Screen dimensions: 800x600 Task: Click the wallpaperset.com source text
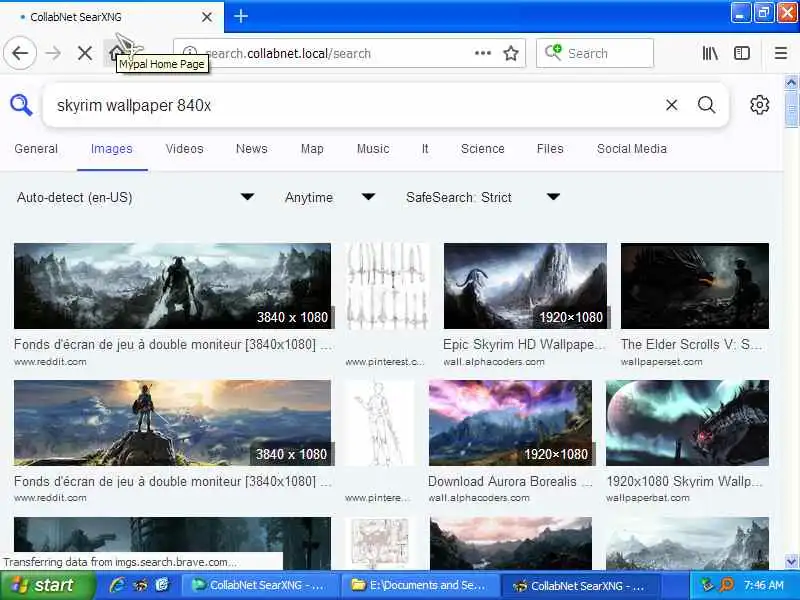pos(661,362)
